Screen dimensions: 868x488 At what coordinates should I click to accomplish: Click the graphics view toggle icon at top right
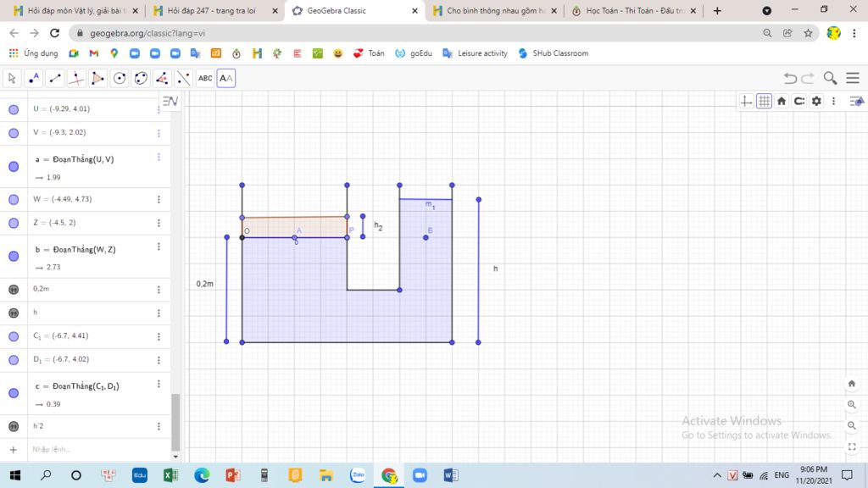856,101
